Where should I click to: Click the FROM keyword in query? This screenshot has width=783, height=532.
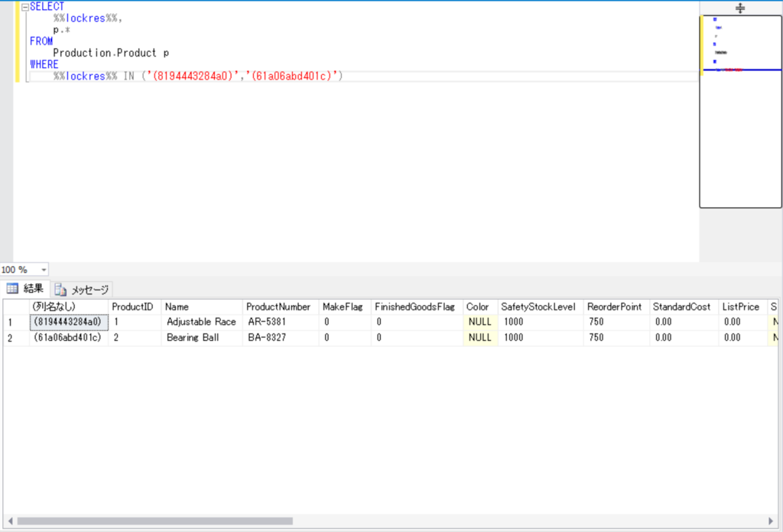click(x=41, y=41)
